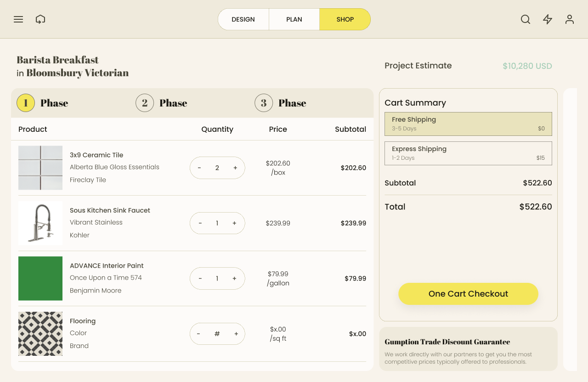Decrease 3x9 Ceramic Tile quantity with minus
This screenshot has height=382, width=588.
click(x=199, y=168)
